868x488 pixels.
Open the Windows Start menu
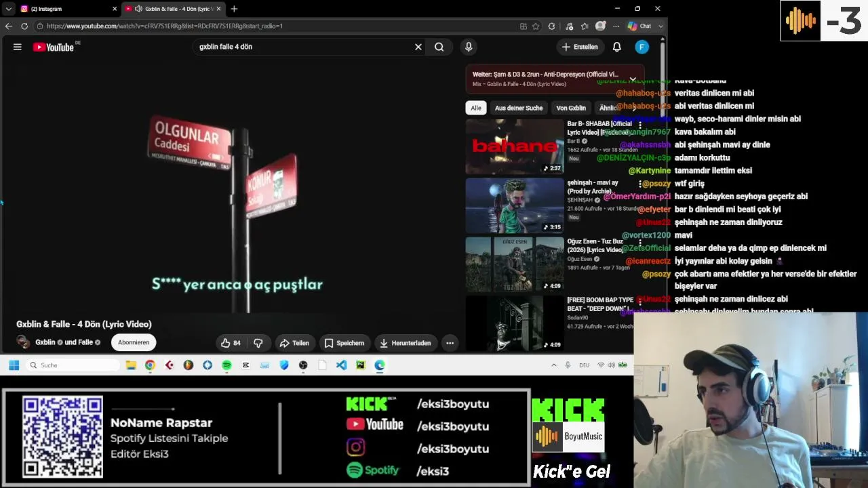tap(14, 365)
